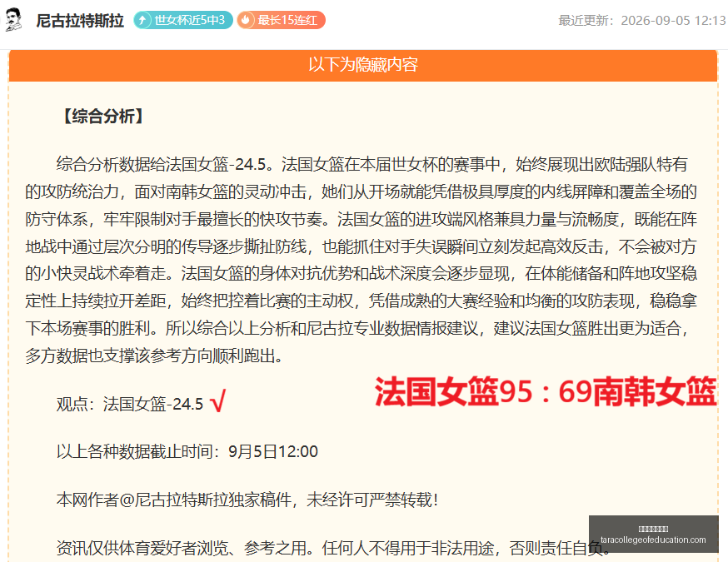Select the 最长15连红 badge

coord(281,20)
